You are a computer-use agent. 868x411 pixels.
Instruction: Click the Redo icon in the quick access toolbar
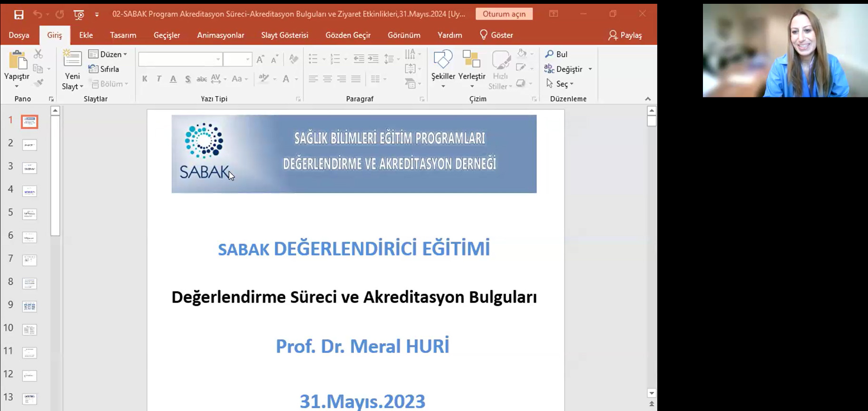tap(59, 14)
